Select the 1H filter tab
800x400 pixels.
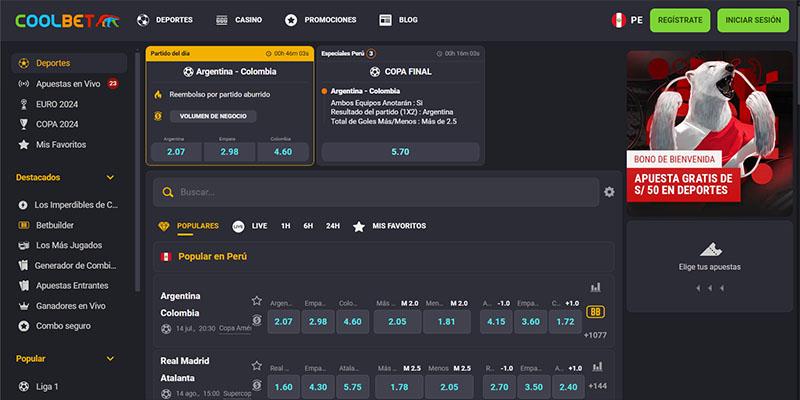(x=286, y=226)
